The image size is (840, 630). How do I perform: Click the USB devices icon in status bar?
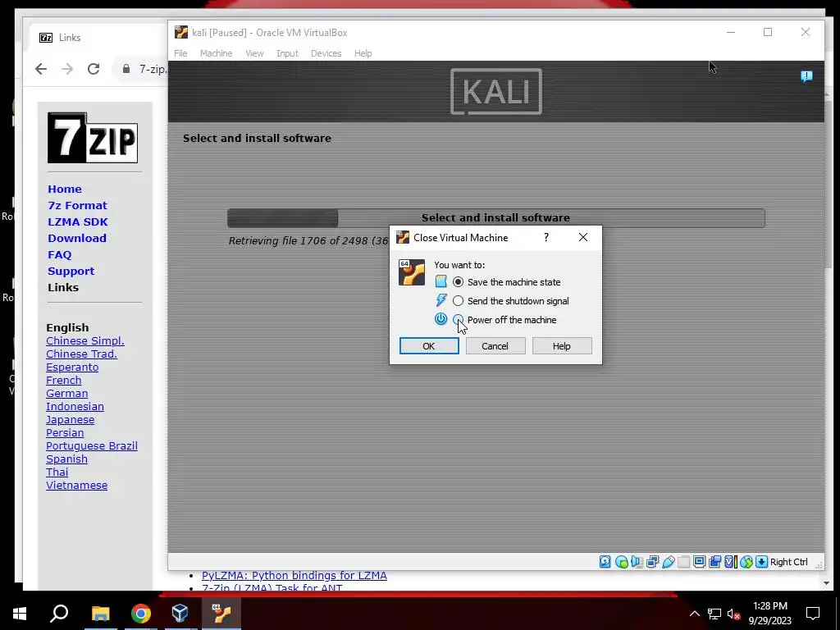point(668,562)
